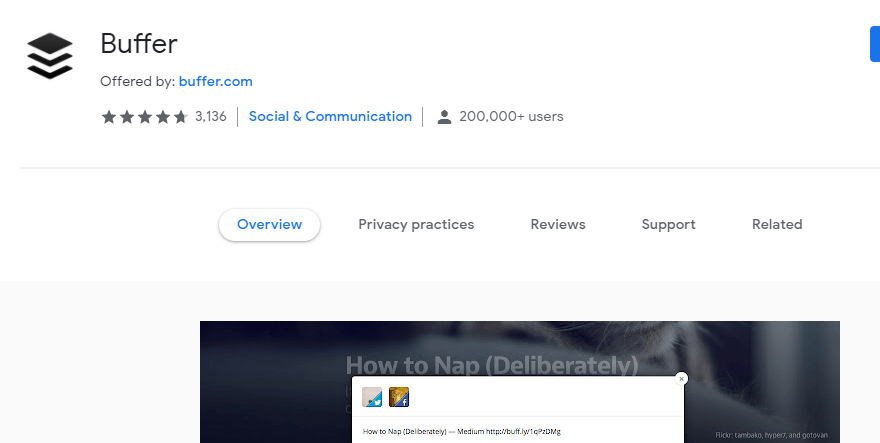Close the Buffer popup in screenshot preview
This screenshot has height=443, width=880.
point(681,378)
